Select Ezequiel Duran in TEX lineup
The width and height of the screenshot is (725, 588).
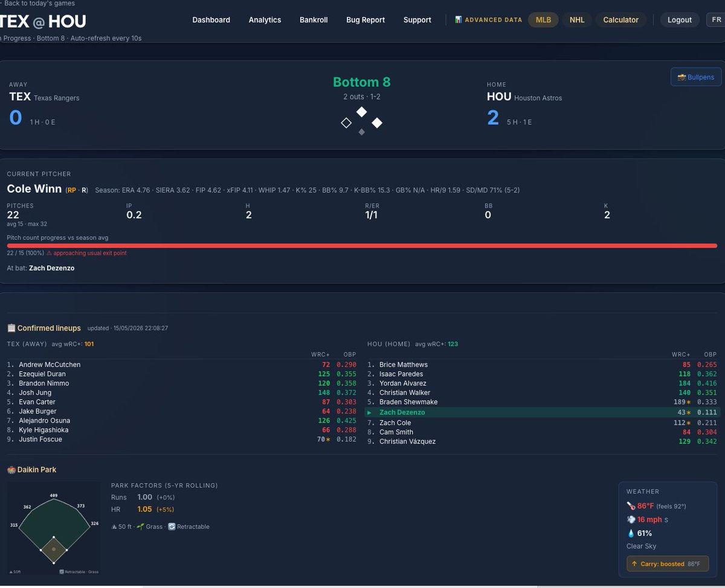[42, 374]
